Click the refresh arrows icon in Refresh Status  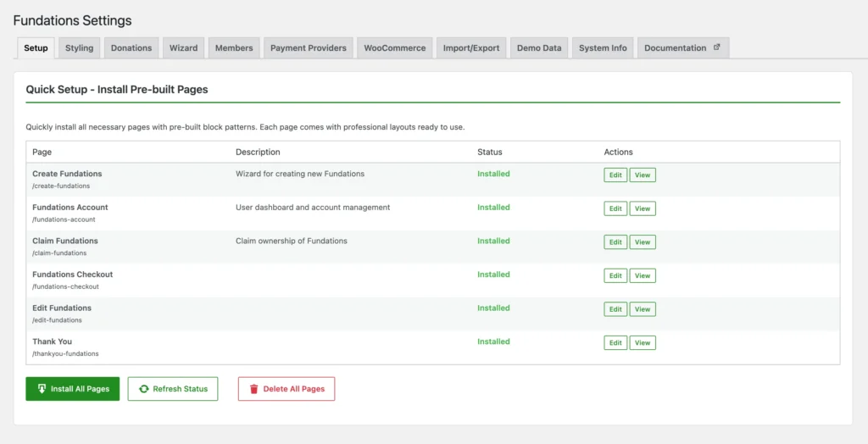tap(144, 389)
